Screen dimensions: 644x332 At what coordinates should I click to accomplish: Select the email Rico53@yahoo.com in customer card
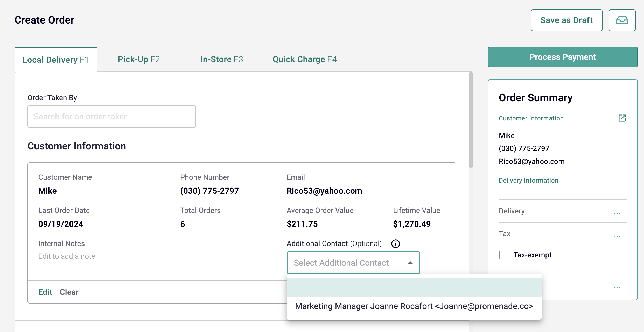pos(324,191)
